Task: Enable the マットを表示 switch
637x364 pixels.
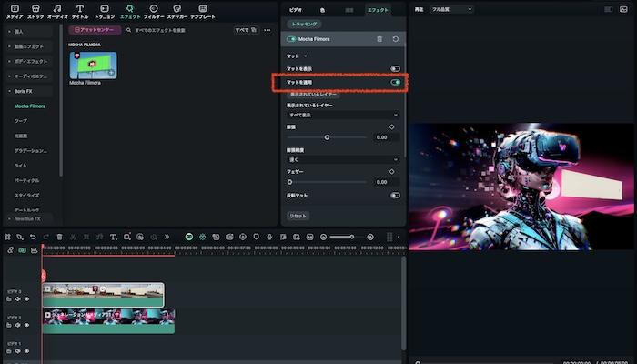Action: point(395,68)
